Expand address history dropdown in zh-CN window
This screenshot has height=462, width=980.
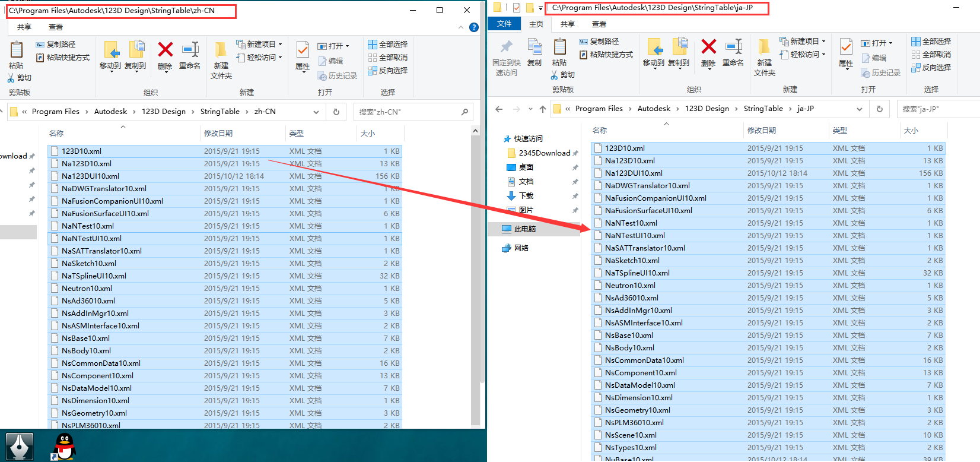[x=316, y=112]
